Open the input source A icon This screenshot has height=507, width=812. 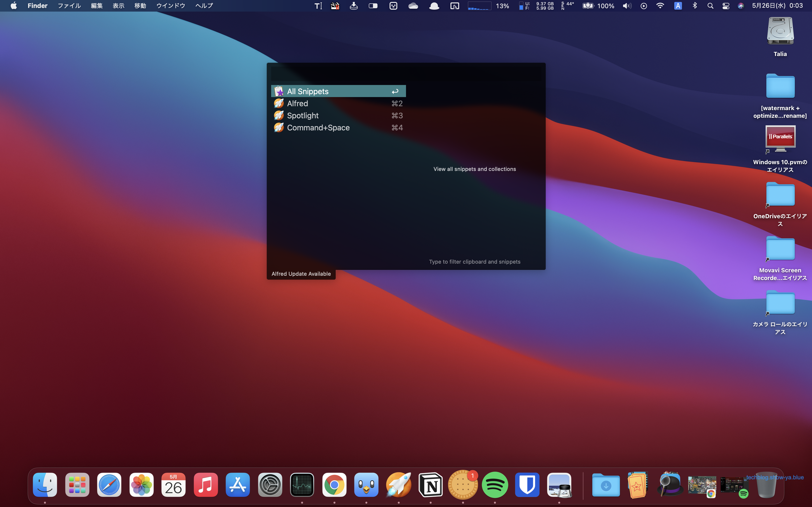(x=678, y=6)
